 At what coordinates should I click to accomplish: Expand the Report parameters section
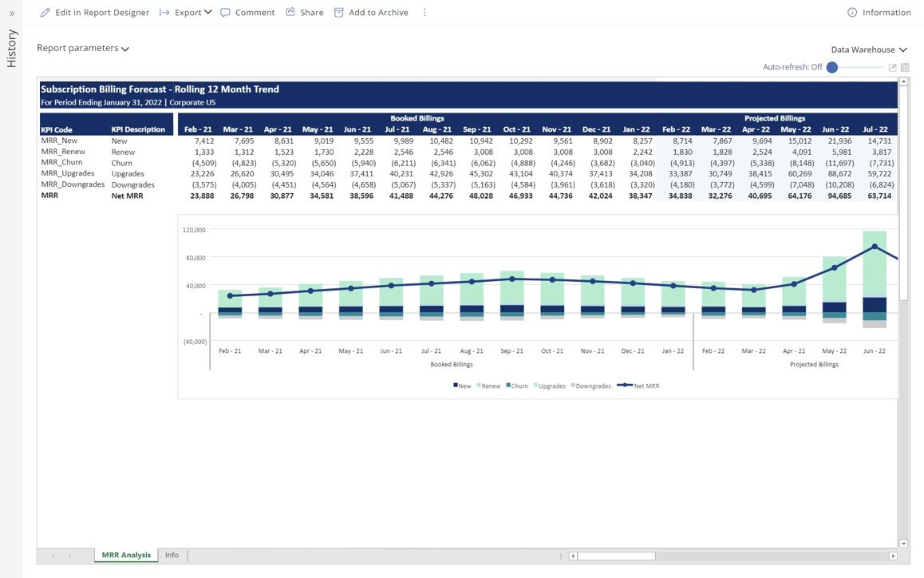pyautogui.click(x=83, y=49)
